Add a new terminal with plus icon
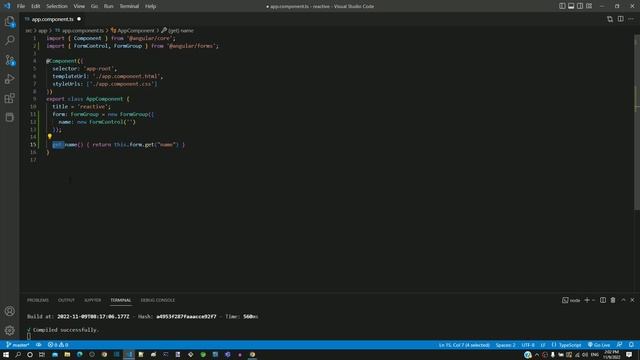Viewport: 640px width, 360px height. pos(587,300)
